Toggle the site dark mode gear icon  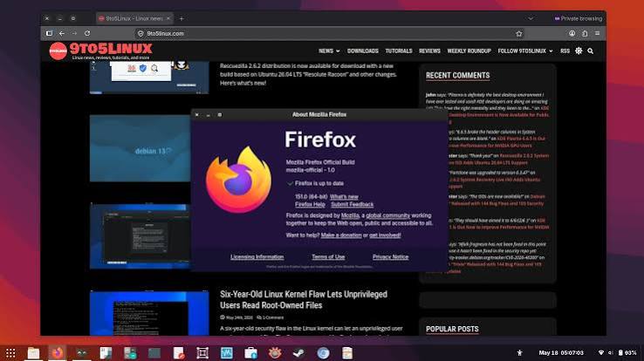coord(579,51)
